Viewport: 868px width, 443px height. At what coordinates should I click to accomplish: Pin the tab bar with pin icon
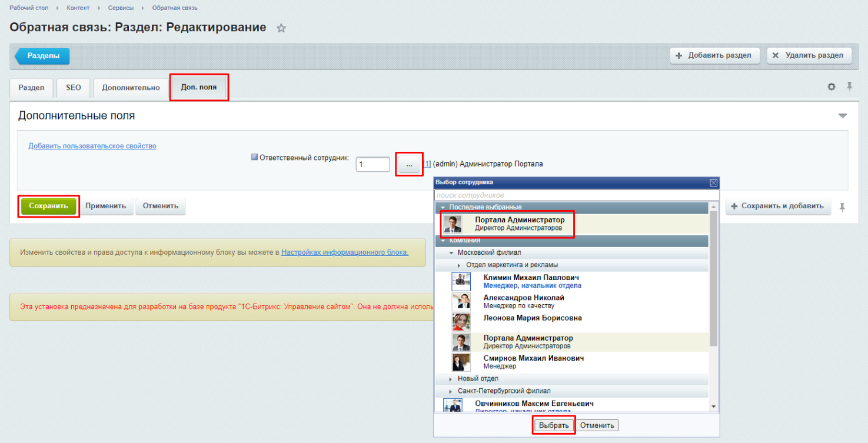tap(849, 86)
